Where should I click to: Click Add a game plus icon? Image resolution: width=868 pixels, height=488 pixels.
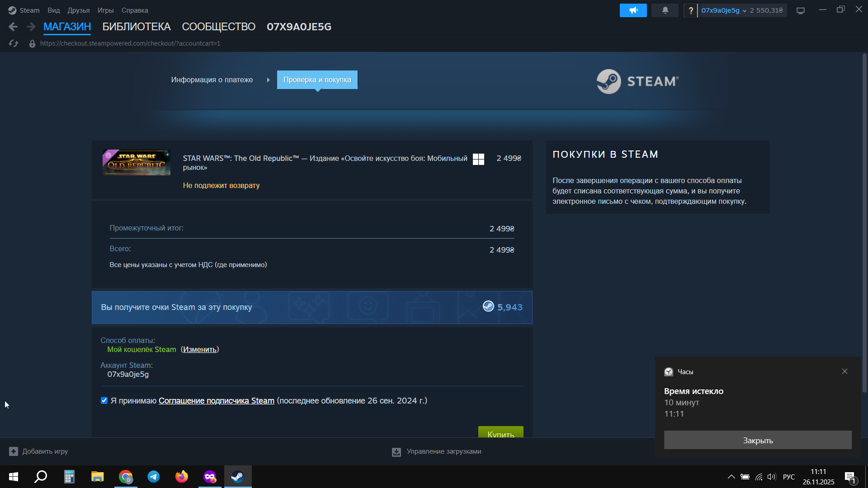(x=14, y=451)
